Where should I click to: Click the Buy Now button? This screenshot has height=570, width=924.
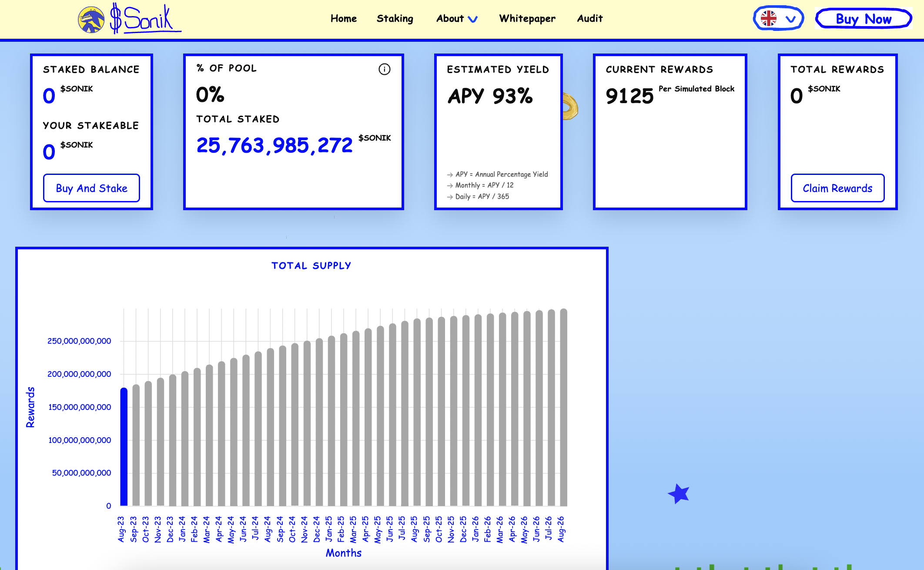pyautogui.click(x=864, y=19)
